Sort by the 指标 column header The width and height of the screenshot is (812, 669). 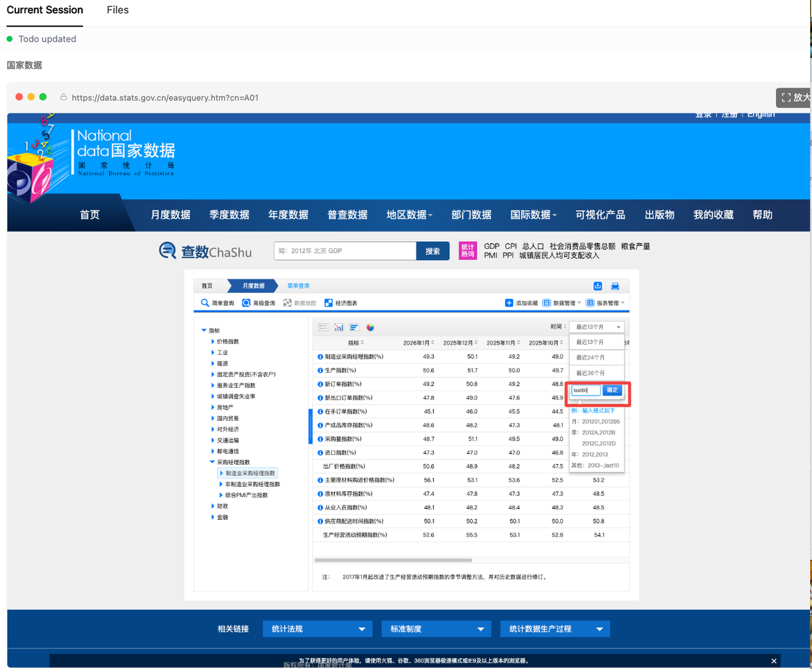[x=356, y=343]
